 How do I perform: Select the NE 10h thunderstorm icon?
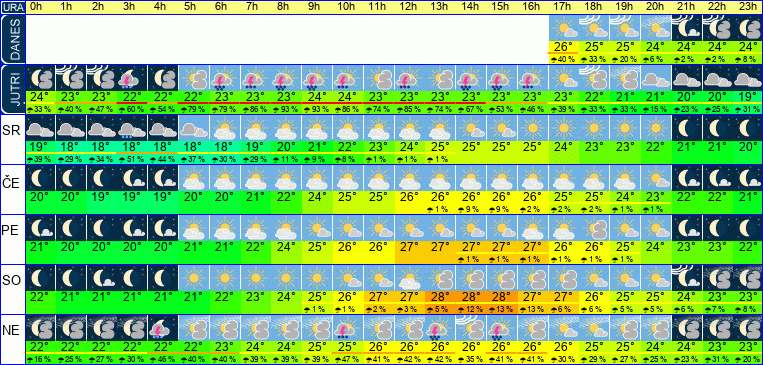coord(348,328)
